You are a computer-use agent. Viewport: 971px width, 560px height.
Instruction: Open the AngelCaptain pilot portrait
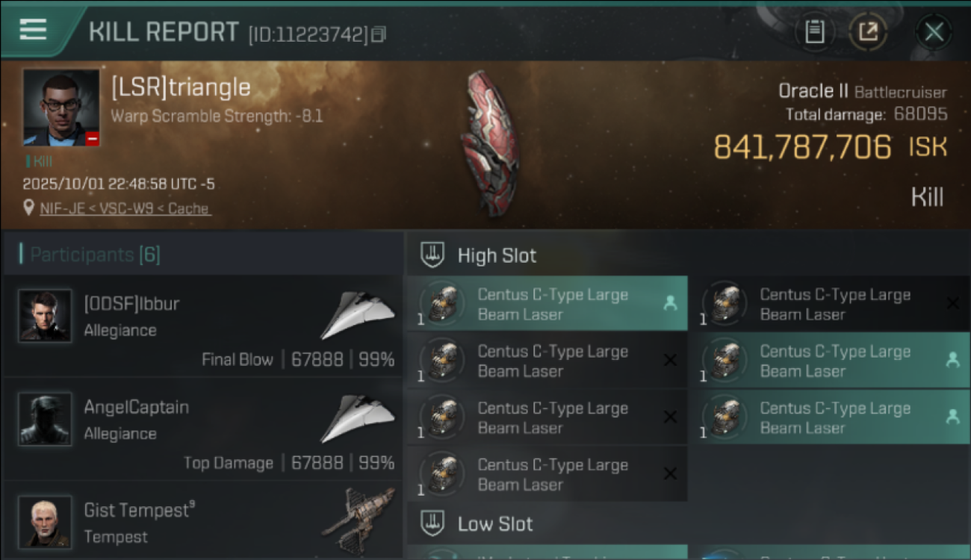tap(45, 419)
